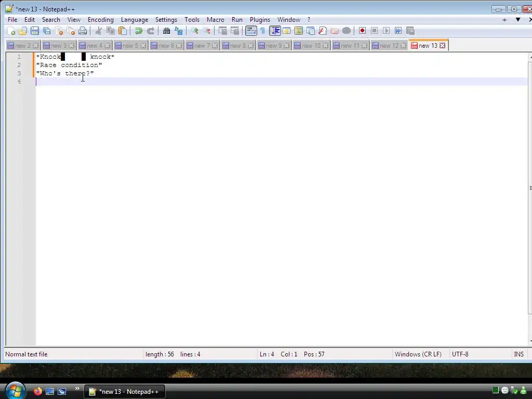Click the Windows (CR LF) status entry
Image resolution: width=532 pixels, height=399 pixels.
point(418,354)
